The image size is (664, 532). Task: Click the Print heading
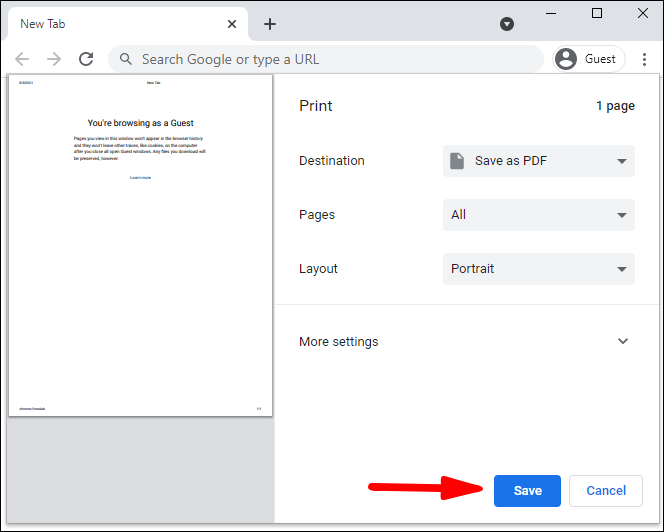point(315,105)
